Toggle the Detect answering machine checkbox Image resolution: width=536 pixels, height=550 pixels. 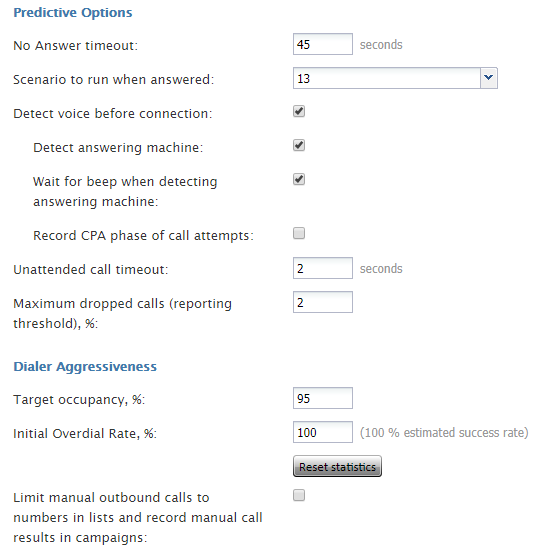[299, 145]
